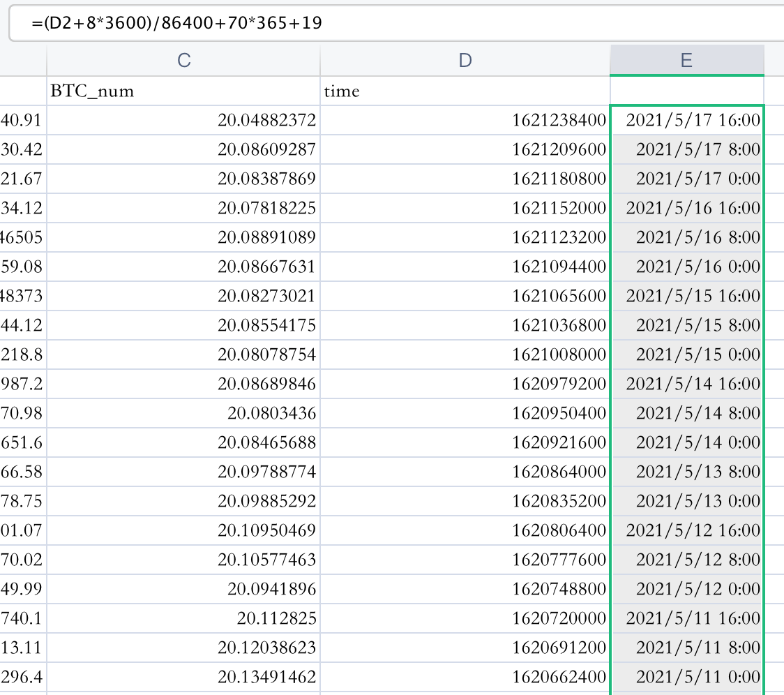This screenshot has width=784, height=695.
Task: Click timestamp cell 1620950400
Action: pyautogui.click(x=465, y=413)
